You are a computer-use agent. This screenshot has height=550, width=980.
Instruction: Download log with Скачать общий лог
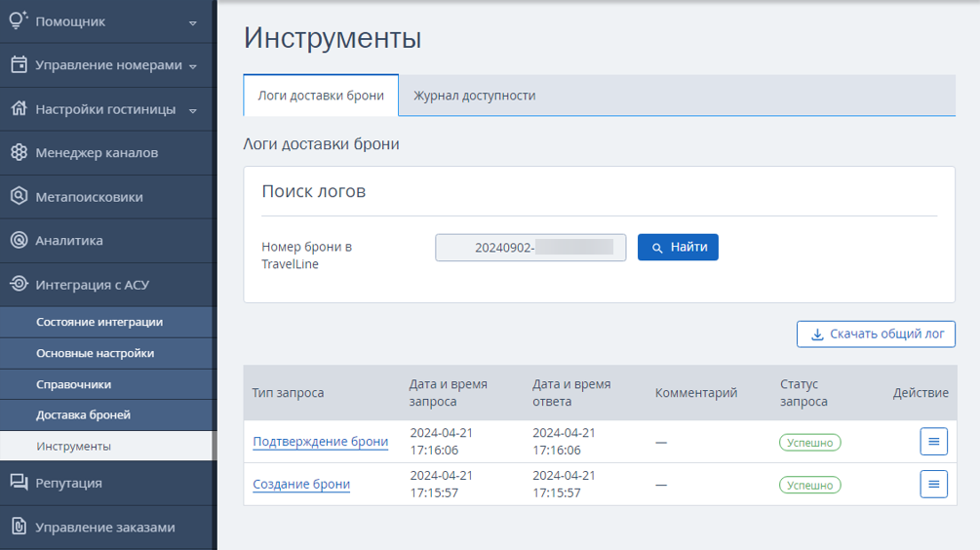click(876, 334)
